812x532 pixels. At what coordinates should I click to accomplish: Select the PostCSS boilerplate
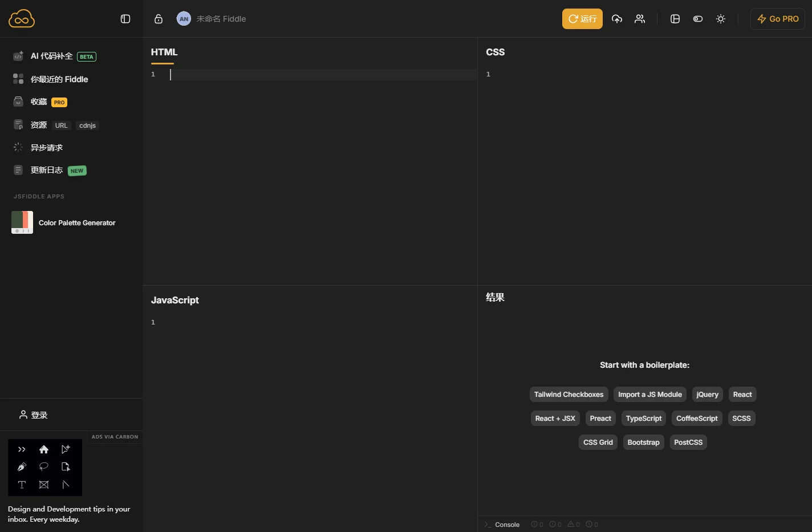688,442
